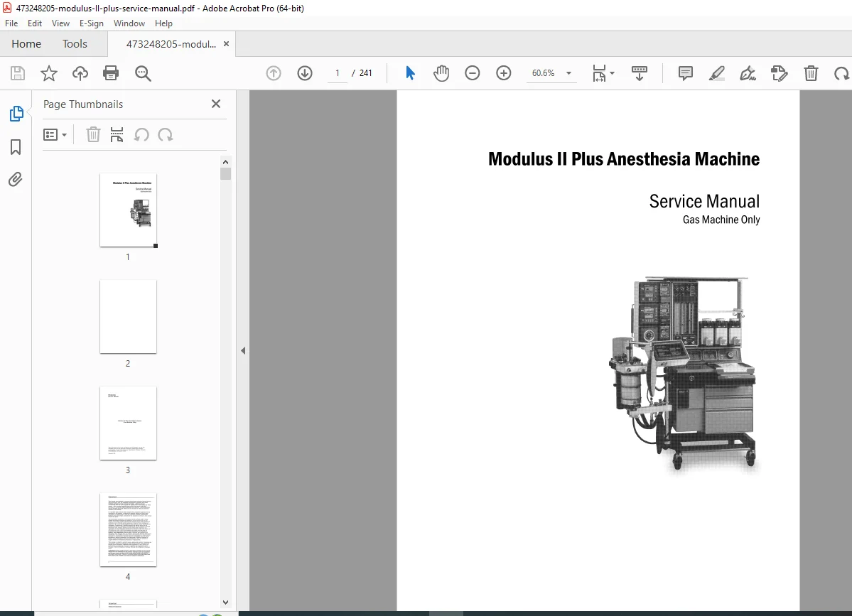The height and width of the screenshot is (616, 852).
Task: Expand the fit page options arrow
Action: (x=613, y=72)
